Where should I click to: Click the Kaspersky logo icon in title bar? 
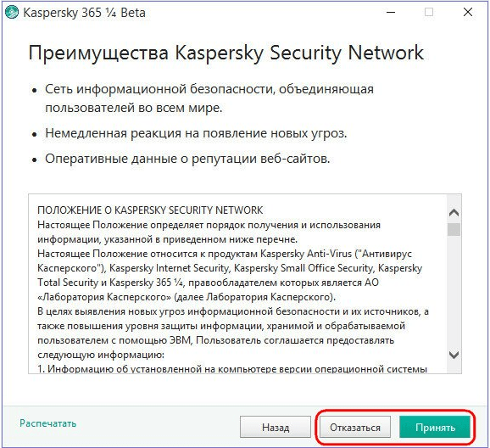12,13
